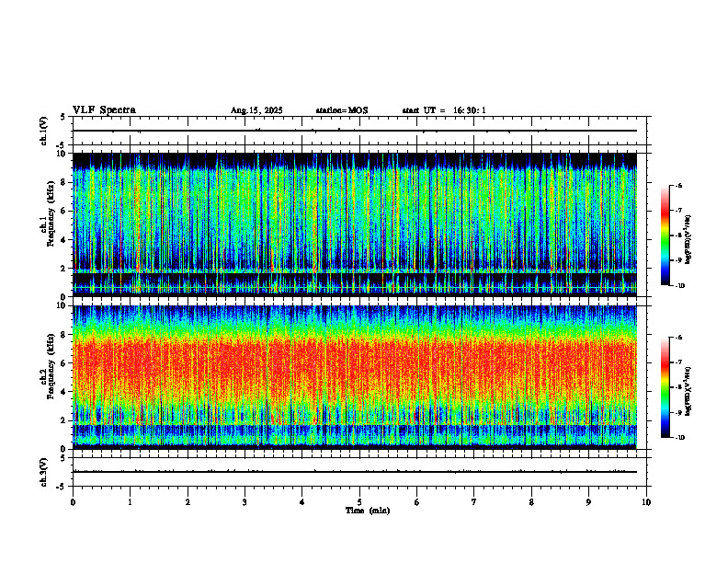
Task: Click time axis tick label "9"
Action: (588, 502)
